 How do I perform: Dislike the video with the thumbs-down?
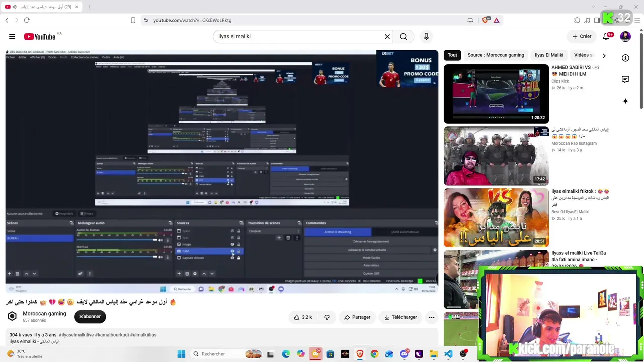pos(327,317)
